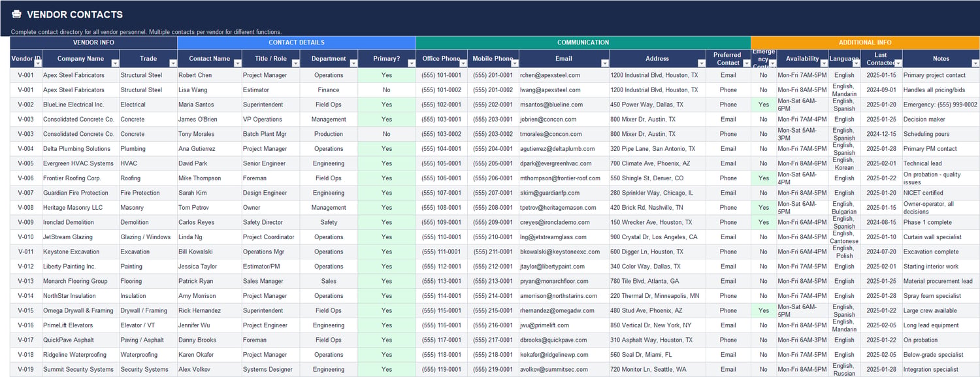Open the Availability filter dropdown
The width and height of the screenshot is (980, 377).
click(x=824, y=63)
